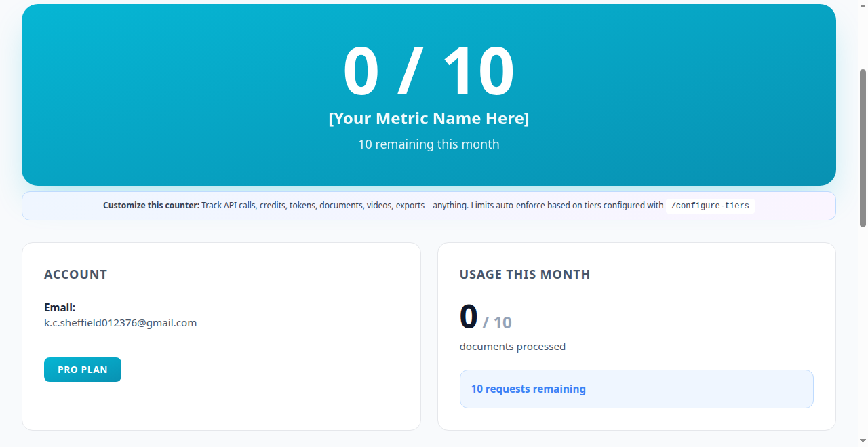868x447 pixels.
Task: Select the k.c.sheffield012376@gmail.com email address
Action: tap(121, 323)
